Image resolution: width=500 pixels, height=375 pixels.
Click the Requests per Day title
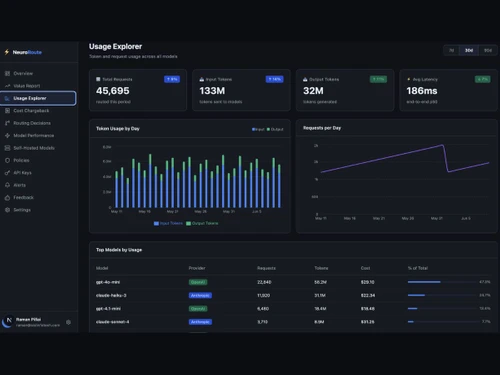322,128
